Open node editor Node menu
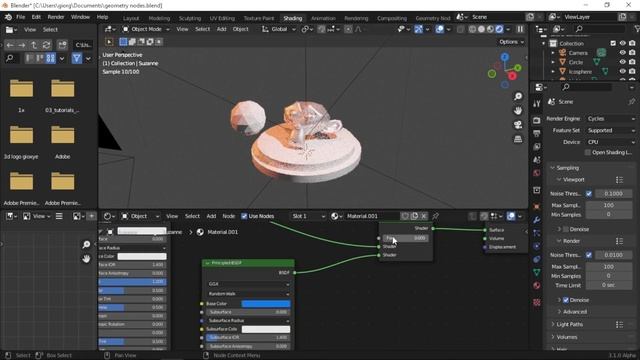This screenshot has height=360, width=640. tap(228, 216)
